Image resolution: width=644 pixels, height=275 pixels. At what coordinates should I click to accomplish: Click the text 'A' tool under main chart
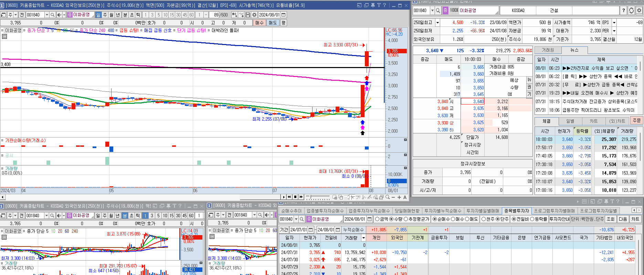coord(405,197)
